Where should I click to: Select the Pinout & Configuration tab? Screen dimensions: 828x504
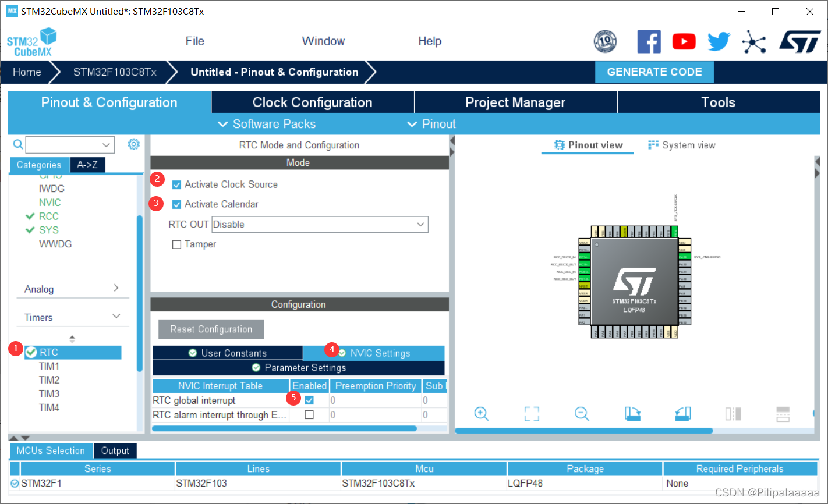tap(109, 102)
